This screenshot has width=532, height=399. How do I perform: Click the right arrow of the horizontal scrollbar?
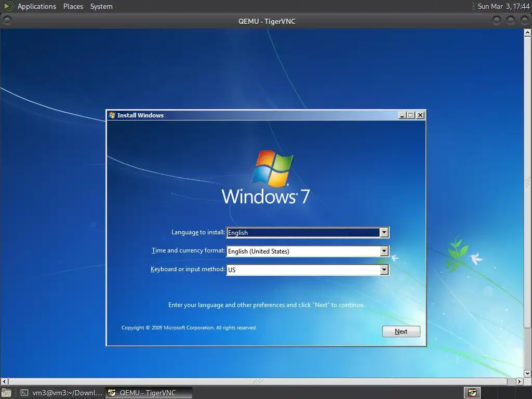click(x=519, y=381)
